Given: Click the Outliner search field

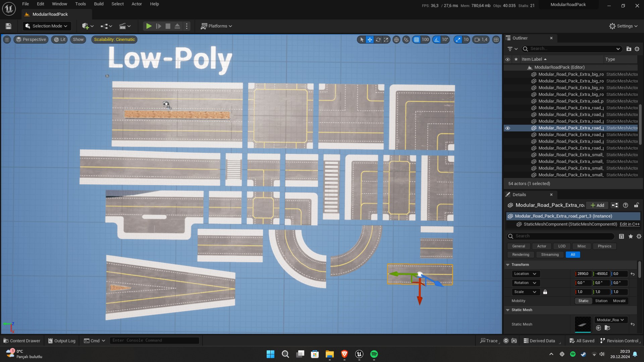Looking at the screenshot, I should tap(572, 49).
